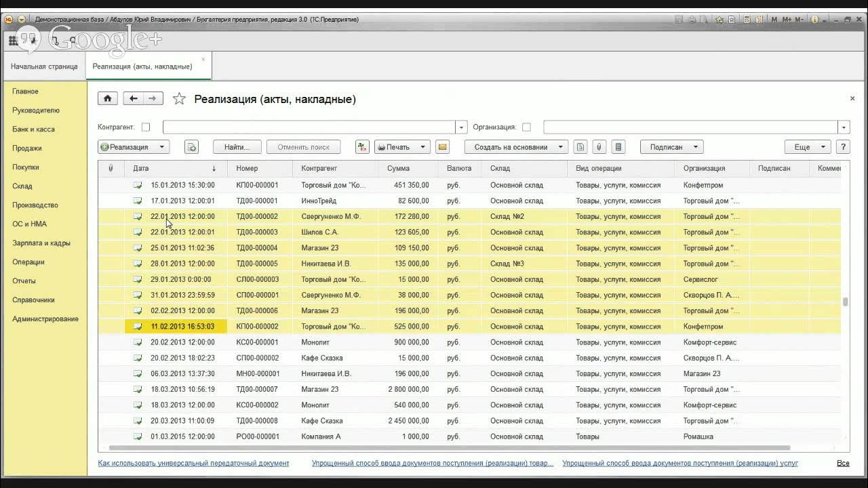Image resolution: width=868 pixels, height=488 pixels.
Task: Open the additional reports list icon
Action: coord(618,147)
